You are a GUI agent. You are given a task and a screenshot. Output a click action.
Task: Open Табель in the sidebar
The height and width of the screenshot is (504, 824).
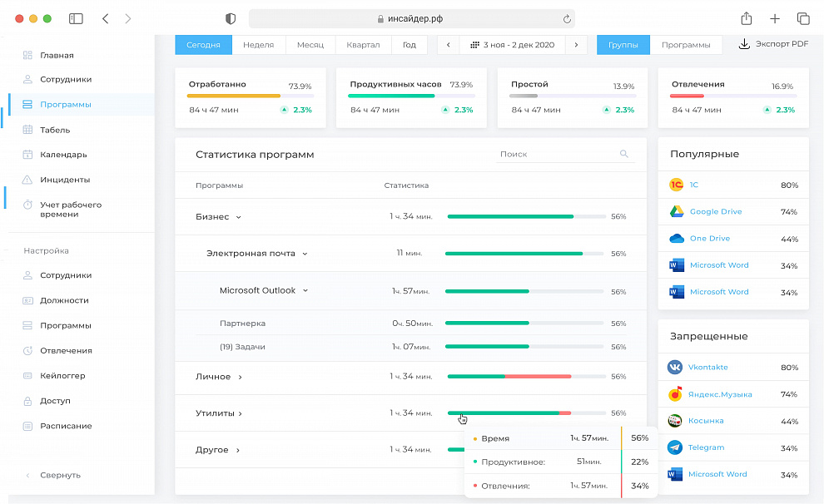[x=55, y=130]
